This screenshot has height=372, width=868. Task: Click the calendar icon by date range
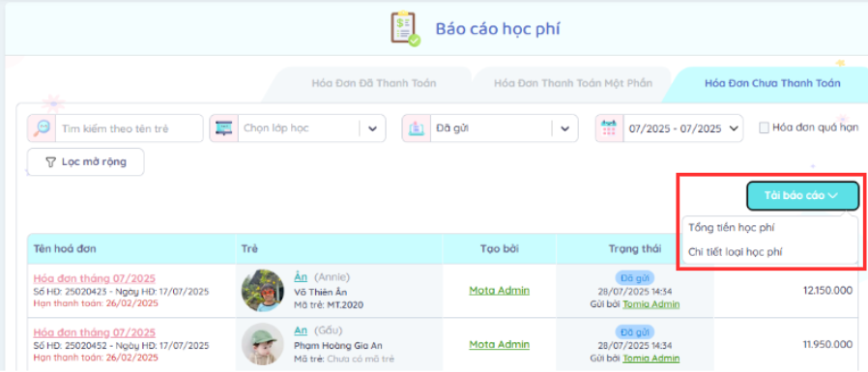610,129
